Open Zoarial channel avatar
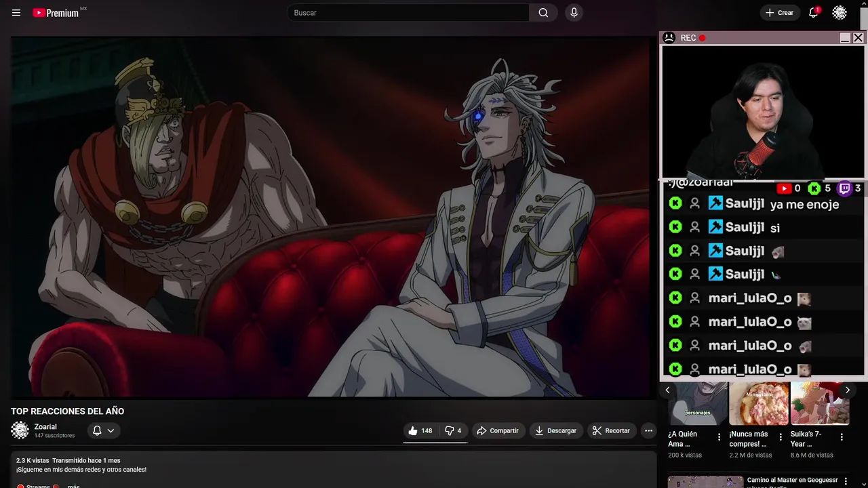Screen dimensions: 868x488 20,430
